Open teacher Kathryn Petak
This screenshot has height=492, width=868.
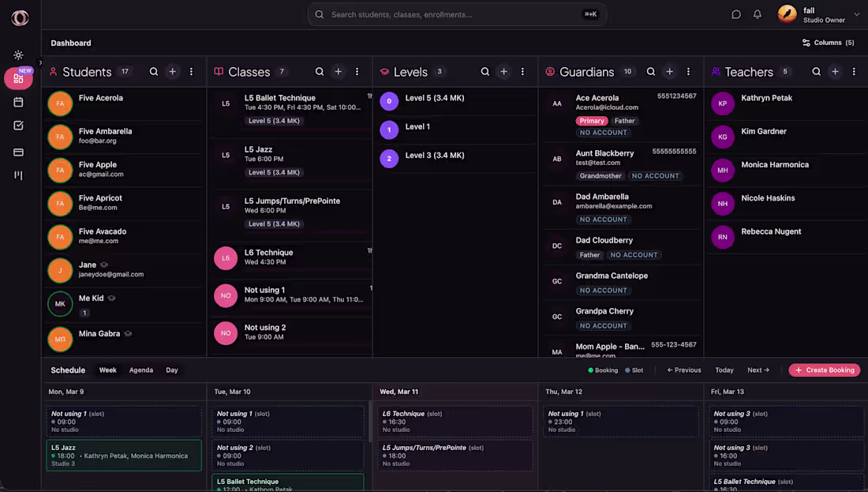(786, 103)
